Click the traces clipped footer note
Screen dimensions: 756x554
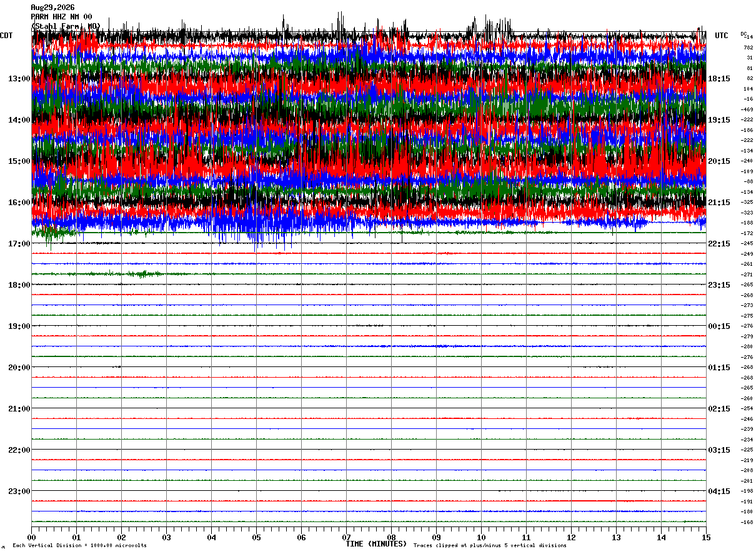490,546
